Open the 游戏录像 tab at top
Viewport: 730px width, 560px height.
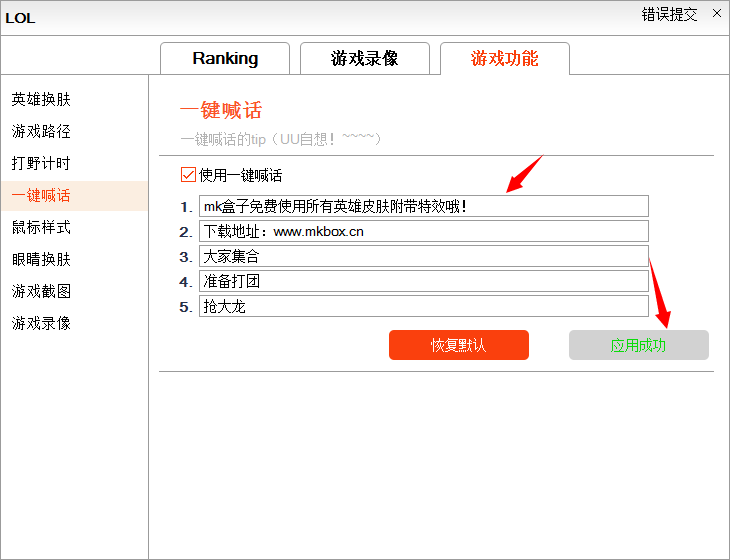coord(365,58)
